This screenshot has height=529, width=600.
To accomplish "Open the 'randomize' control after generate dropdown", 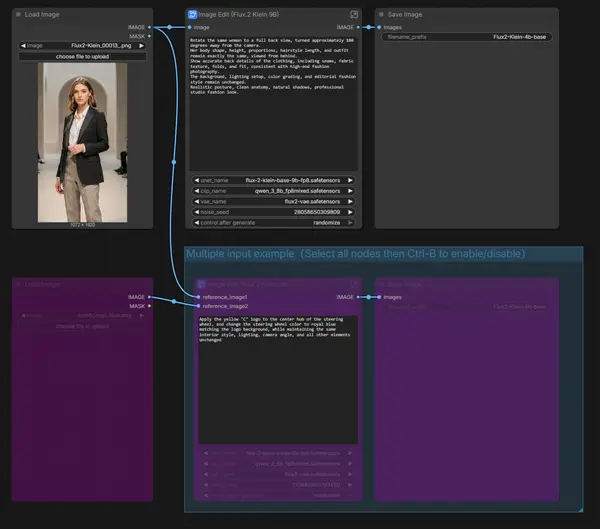I will coord(273,223).
